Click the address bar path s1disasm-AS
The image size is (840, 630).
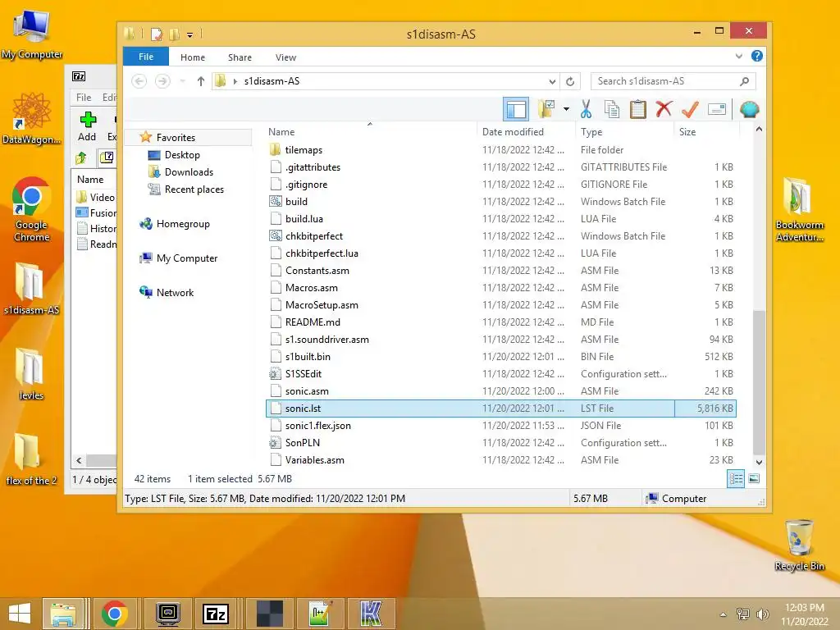(272, 81)
